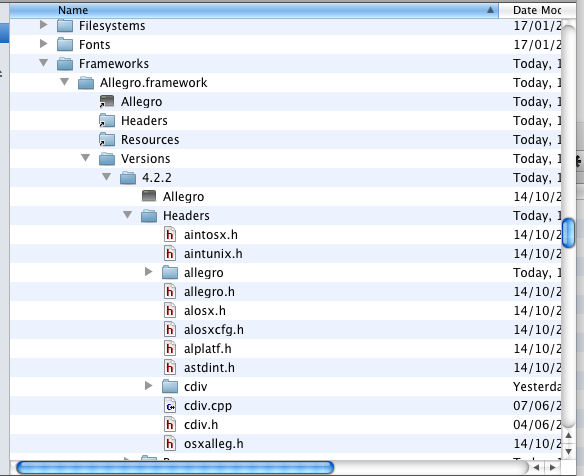Click the scroll right arrow
The width and height of the screenshot is (584, 476).
coord(553,467)
